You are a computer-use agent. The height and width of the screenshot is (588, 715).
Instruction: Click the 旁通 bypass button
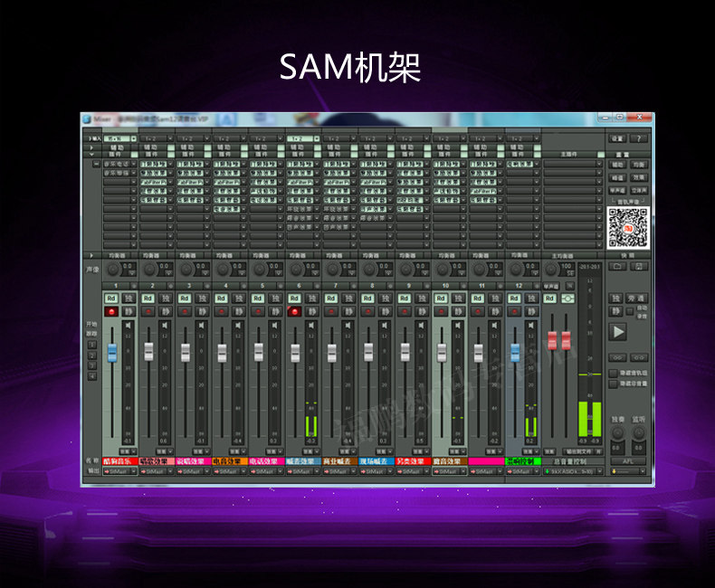636,299
